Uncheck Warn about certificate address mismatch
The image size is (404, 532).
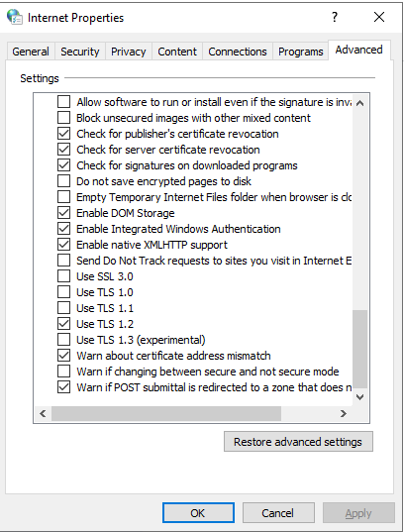pyautogui.click(x=63, y=356)
